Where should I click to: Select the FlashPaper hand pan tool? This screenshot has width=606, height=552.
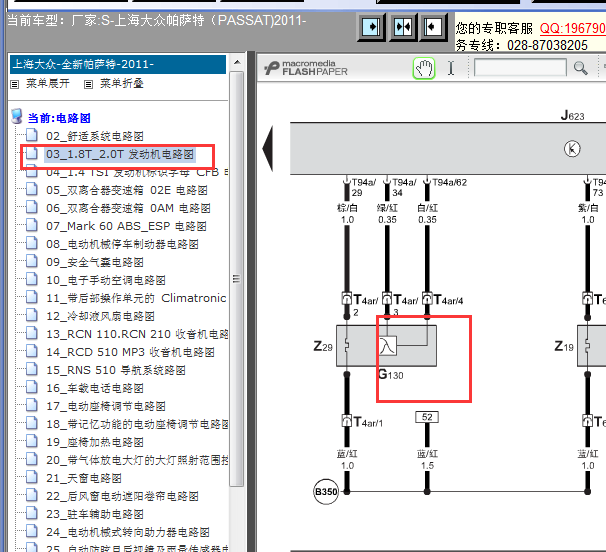point(424,68)
